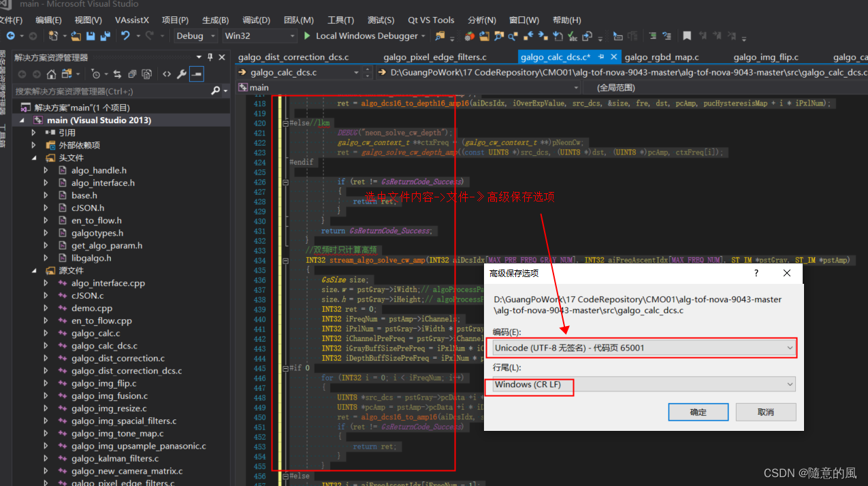Select galgo_img_tone_map.c in tree
The image size is (868, 486).
pyautogui.click(x=117, y=434)
